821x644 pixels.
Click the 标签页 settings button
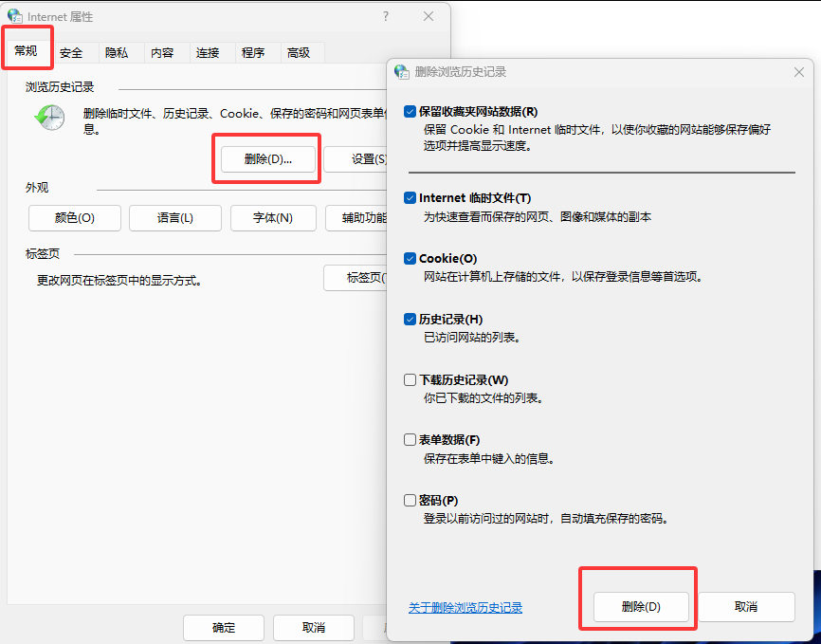point(355,278)
